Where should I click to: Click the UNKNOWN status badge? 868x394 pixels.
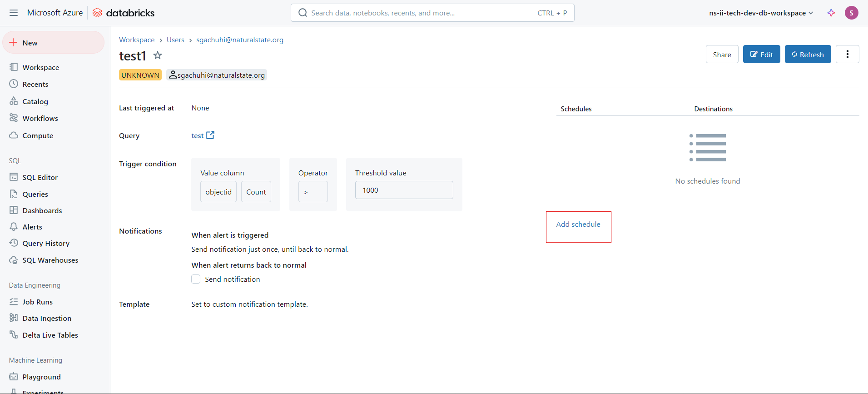tap(140, 75)
